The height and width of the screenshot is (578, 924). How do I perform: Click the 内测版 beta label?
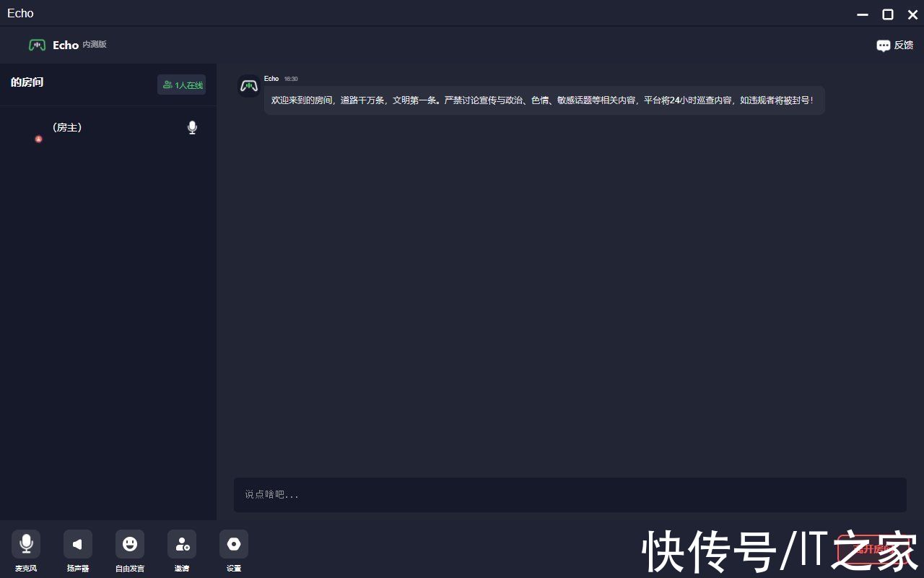(x=95, y=45)
